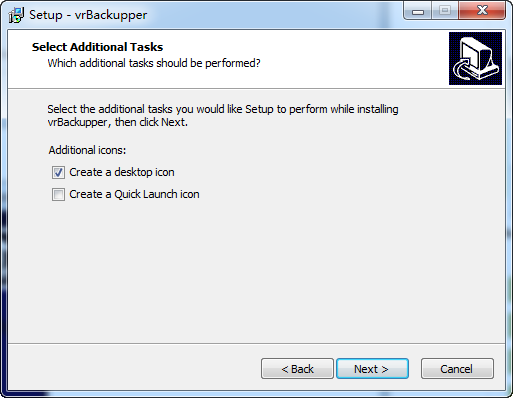Click the 'Additional icons:' group label
Screen dimensions: 513x398
pyautogui.click(x=87, y=150)
